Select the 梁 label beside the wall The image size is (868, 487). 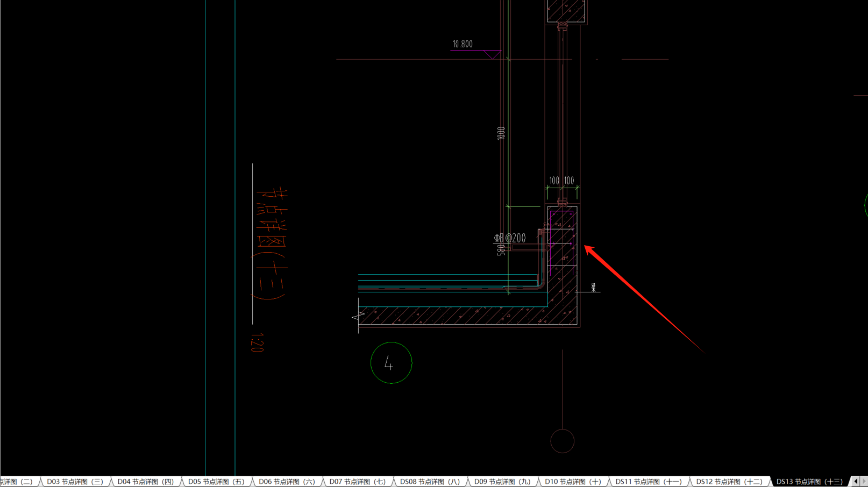594,287
